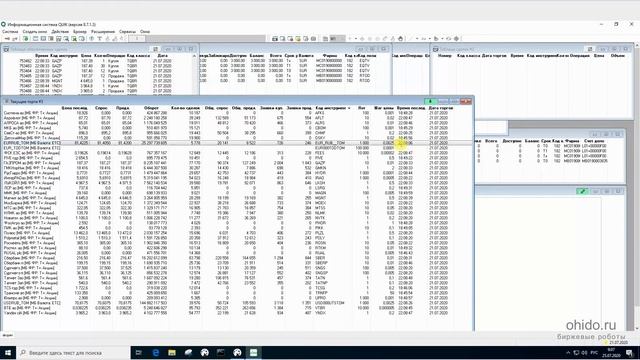The height and width of the screenshot is (360, 640).
Task: Click the taskbar search box
Action: [x=73, y=353]
